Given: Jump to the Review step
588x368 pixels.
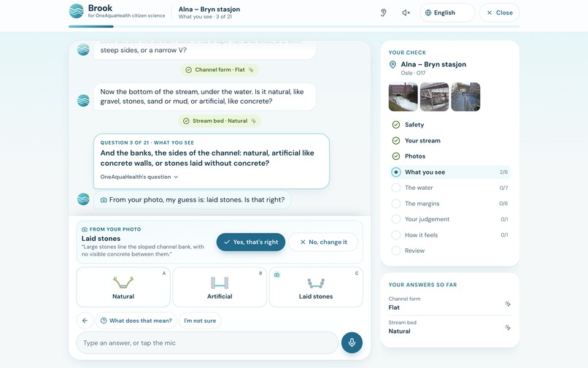Looking at the screenshot, I should click(450, 250).
